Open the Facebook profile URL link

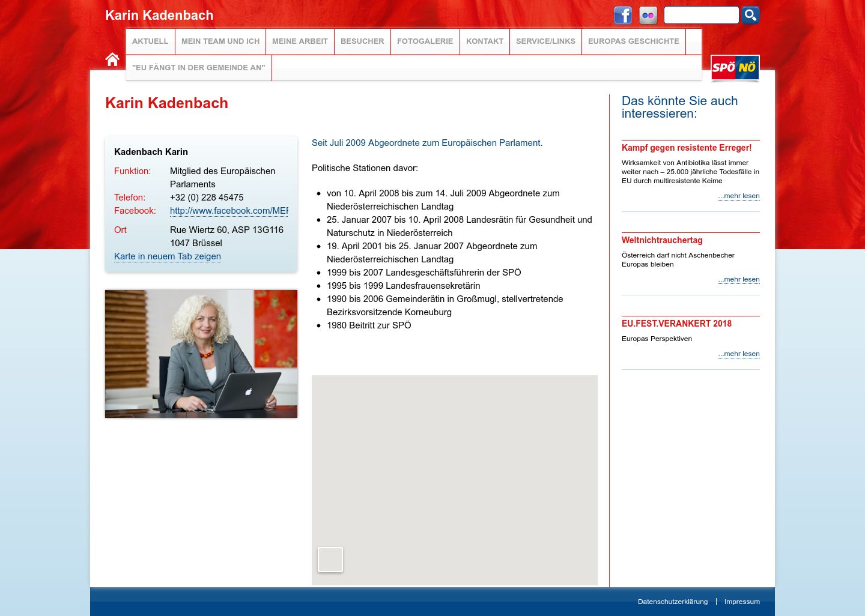click(229, 211)
